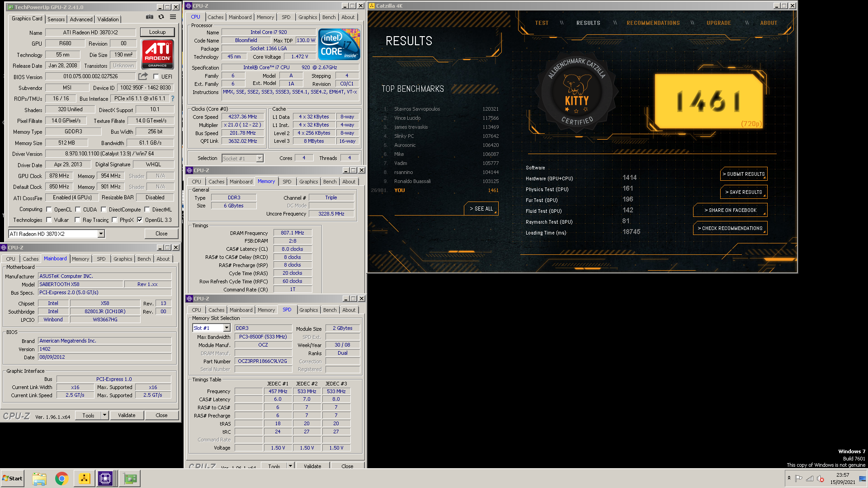Click the muted volume tray icon
Image resolution: width=868 pixels, height=488 pixels.
tap(821, 479)
